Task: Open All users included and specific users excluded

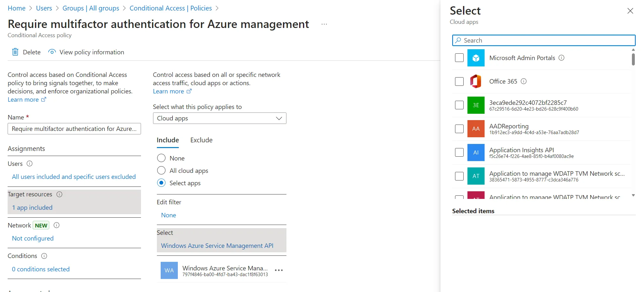Action: [74, 177]
